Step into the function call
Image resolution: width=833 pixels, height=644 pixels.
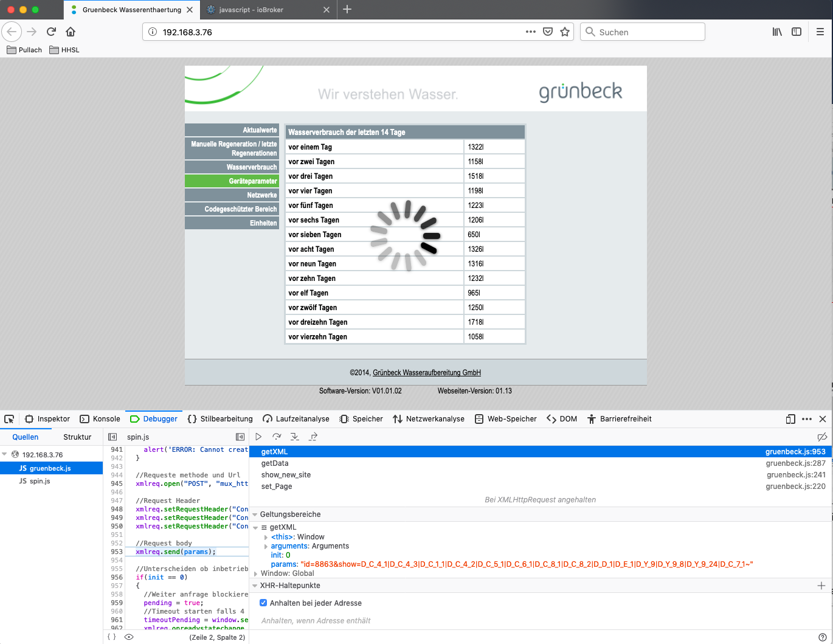295,437
